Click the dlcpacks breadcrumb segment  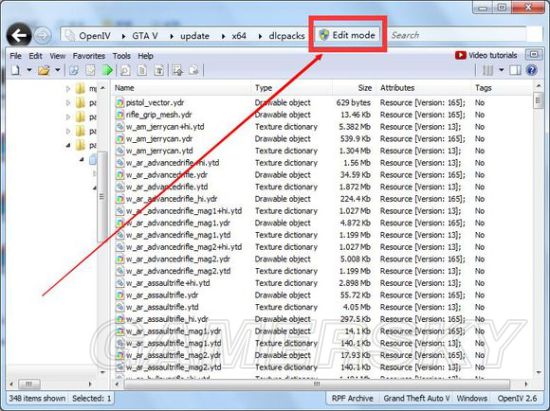coord(287,35)
